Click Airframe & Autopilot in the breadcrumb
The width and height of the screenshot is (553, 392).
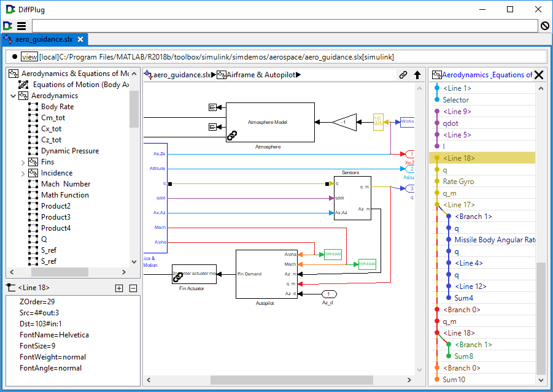click(x=260, y=75)
